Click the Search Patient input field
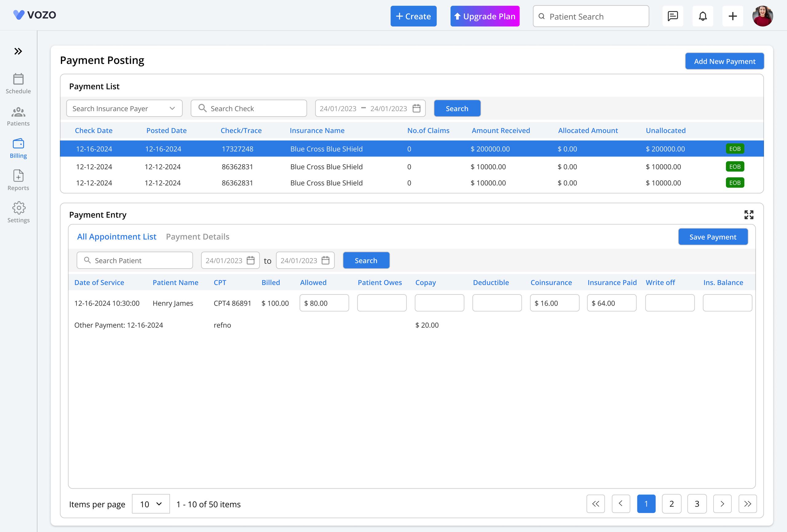The height and width of the screenshot is (532, 787). (x=135, y=260)
